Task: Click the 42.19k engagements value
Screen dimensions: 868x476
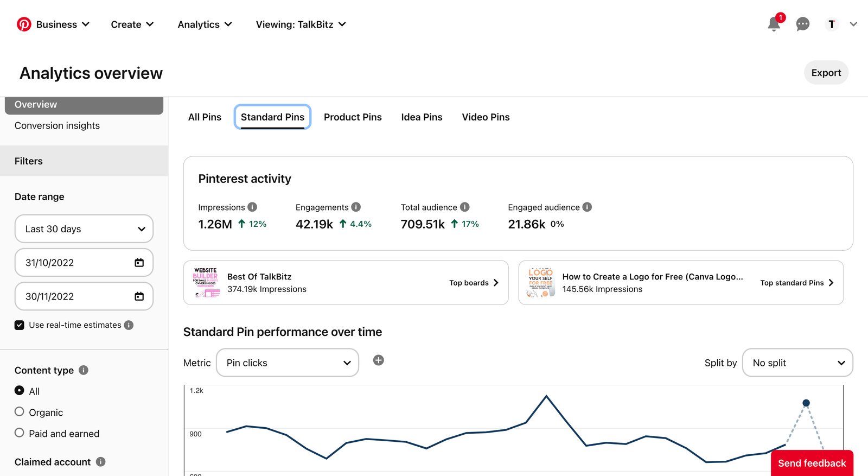Action: point(314,224)
